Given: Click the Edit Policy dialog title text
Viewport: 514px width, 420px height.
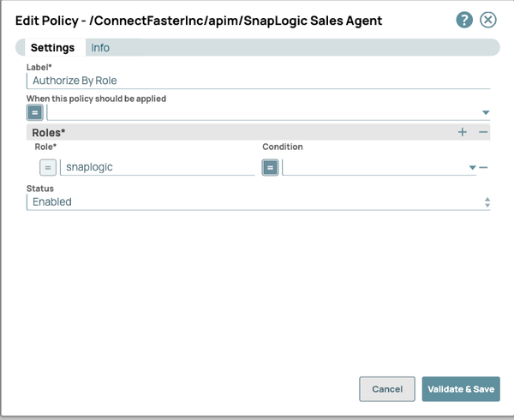Looking at the screenshot, I should (199, 21).
